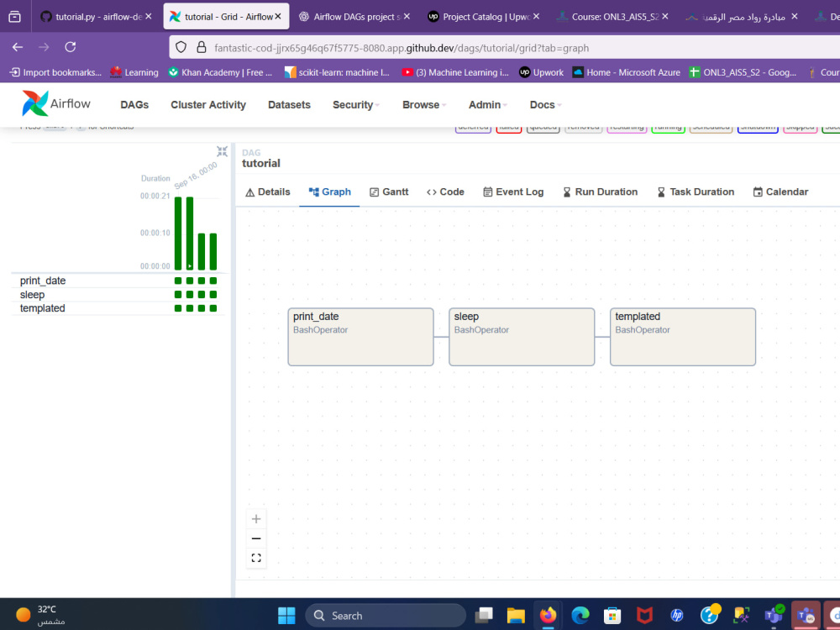The width and height of the screenshot is (840, 630).
Task: Open Datasets in navbar
Action: pyautogui.click(x=289, y=104)
